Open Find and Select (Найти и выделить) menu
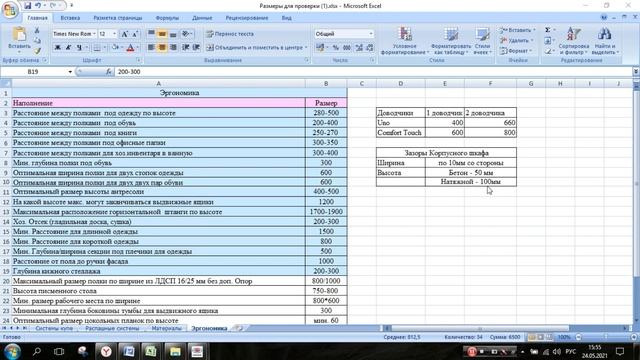The image size is (640, 360). pyautogui.click(x=604, y=41)
